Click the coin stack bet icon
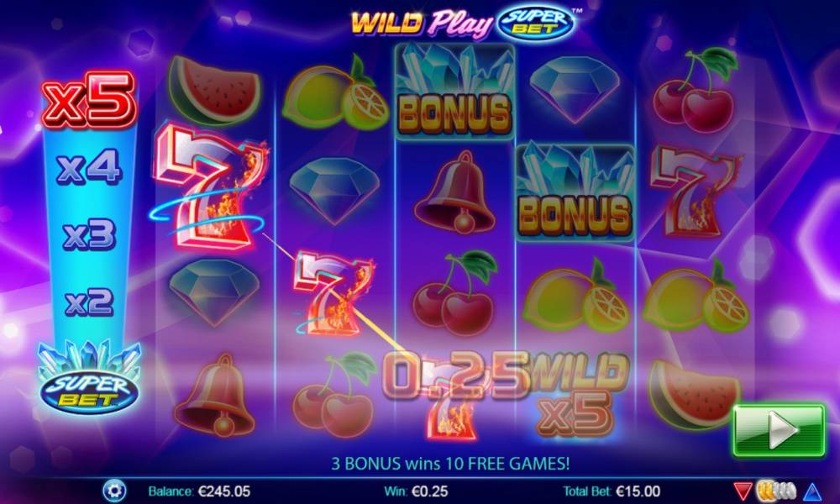This screenshot has width=840, height=504. 777,491
